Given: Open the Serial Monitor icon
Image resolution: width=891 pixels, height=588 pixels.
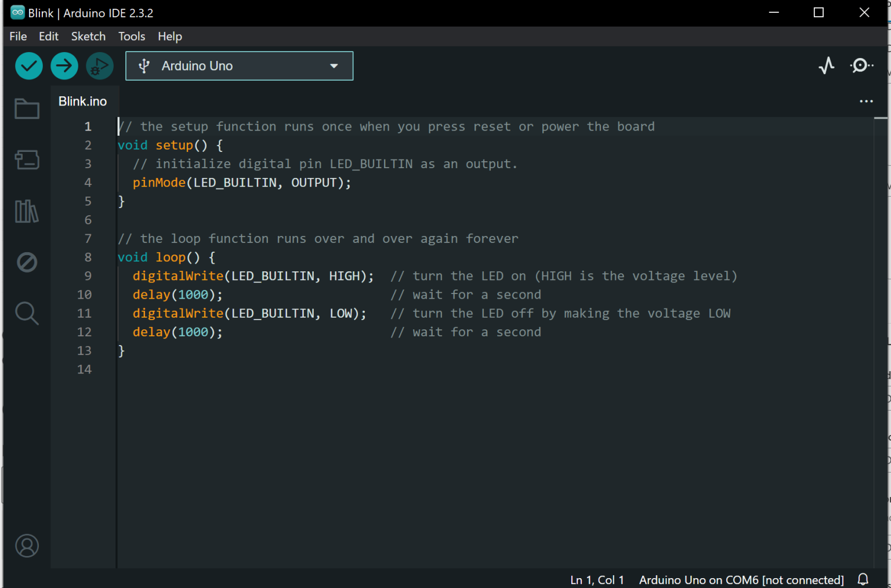Looking at the screenshot, I should point(861,66).
